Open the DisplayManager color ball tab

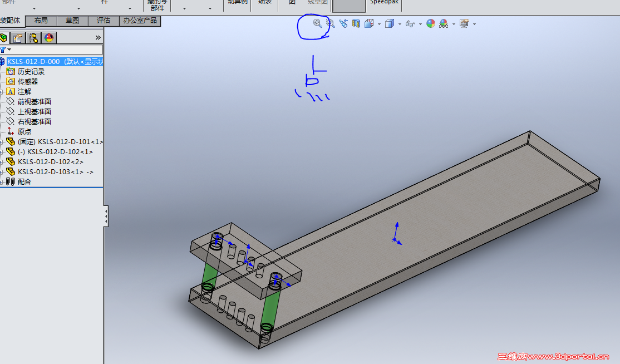(49, 38)
